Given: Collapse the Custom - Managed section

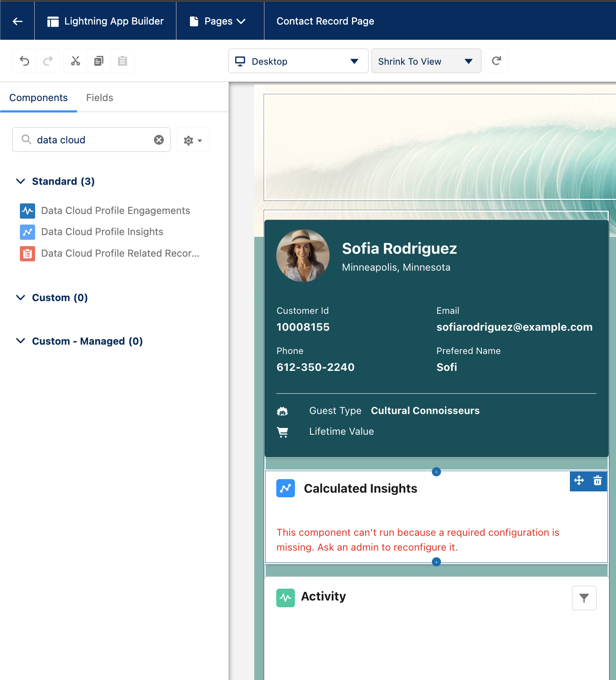Looking at the screenshot, I should click(x=20, y=341).
